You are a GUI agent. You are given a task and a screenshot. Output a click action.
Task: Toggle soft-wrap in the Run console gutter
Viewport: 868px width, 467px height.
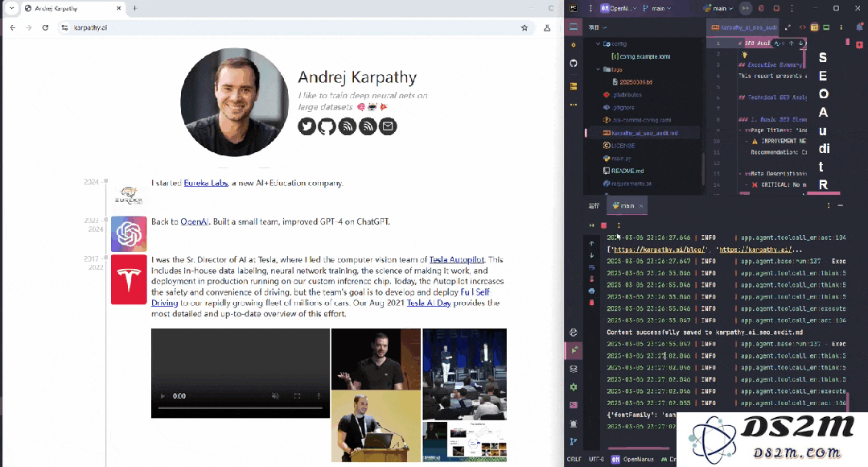(x=591, y=267)
